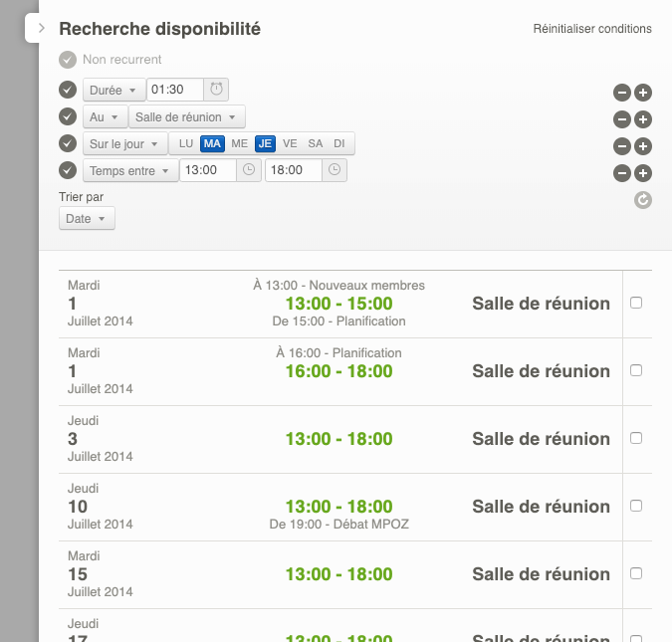Open time picker clock for 18:00 field

pyautogui.click(x=336, y=170)
